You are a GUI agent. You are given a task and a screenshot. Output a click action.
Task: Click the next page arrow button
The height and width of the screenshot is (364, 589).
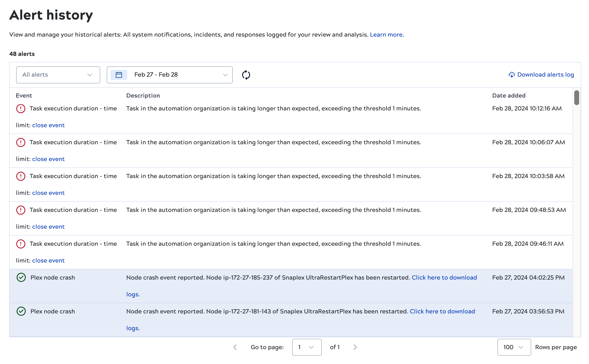tap(355, 347)
